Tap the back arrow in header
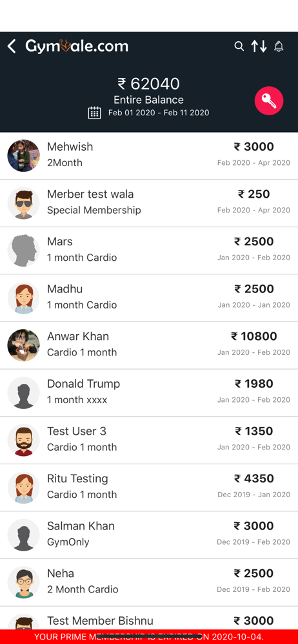Viewport: 298px width, 644px height. [12, 46]
